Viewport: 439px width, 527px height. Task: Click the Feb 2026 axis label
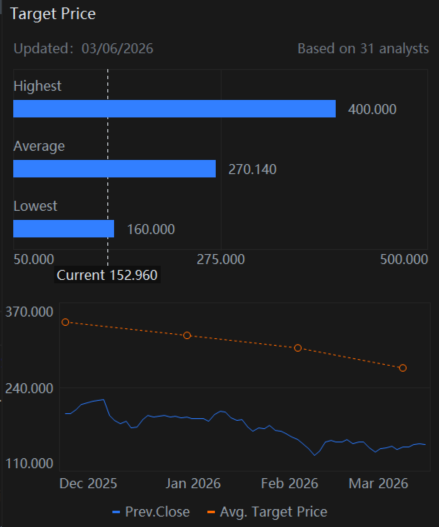coord(289,484)
